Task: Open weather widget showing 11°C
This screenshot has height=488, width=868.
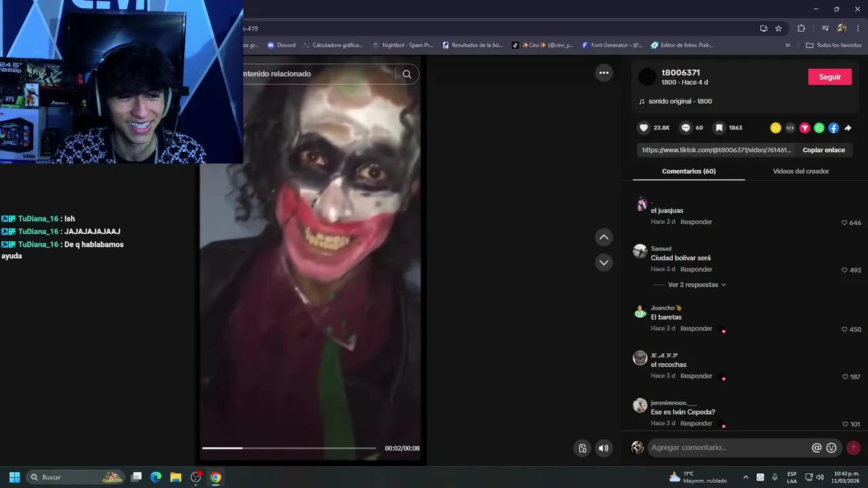Action: [698, 477]
